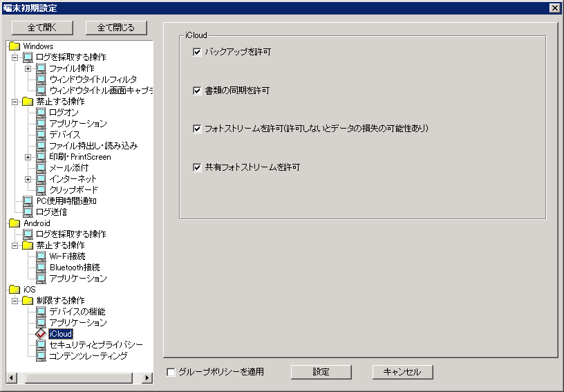
Task: Click the monitor icon next to デバイス
Action: coord(41,135)
